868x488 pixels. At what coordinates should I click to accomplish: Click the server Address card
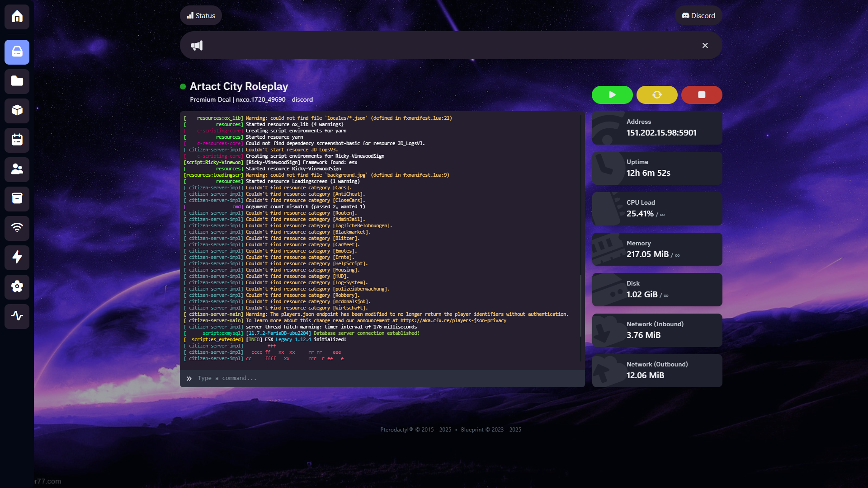[x=657, y=128]
